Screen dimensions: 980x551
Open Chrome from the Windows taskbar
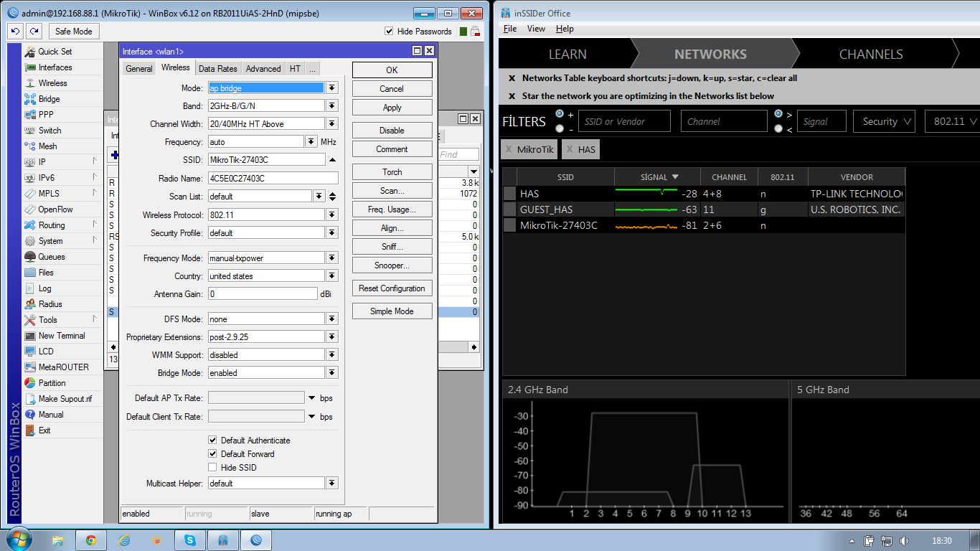[x=91, y=540]
